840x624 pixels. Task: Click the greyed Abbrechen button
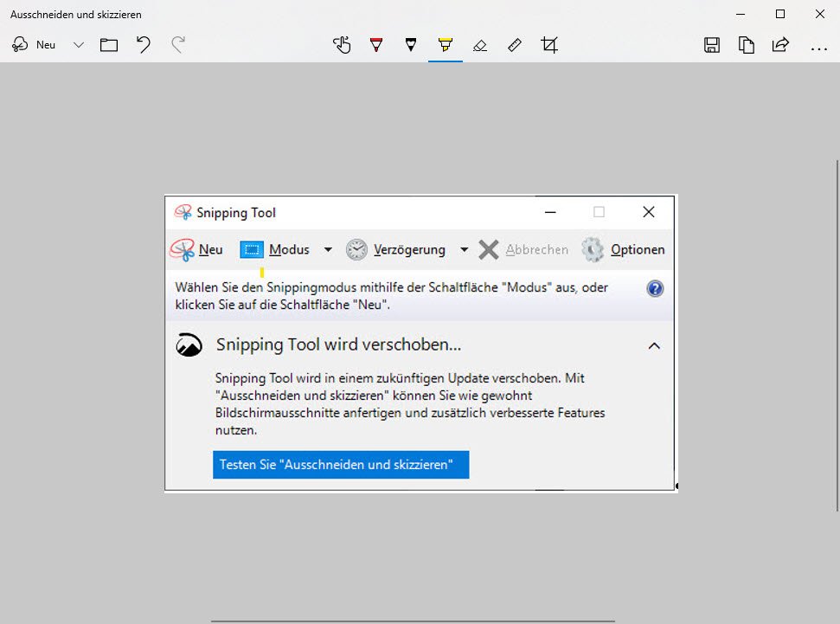tap(523, 250)
